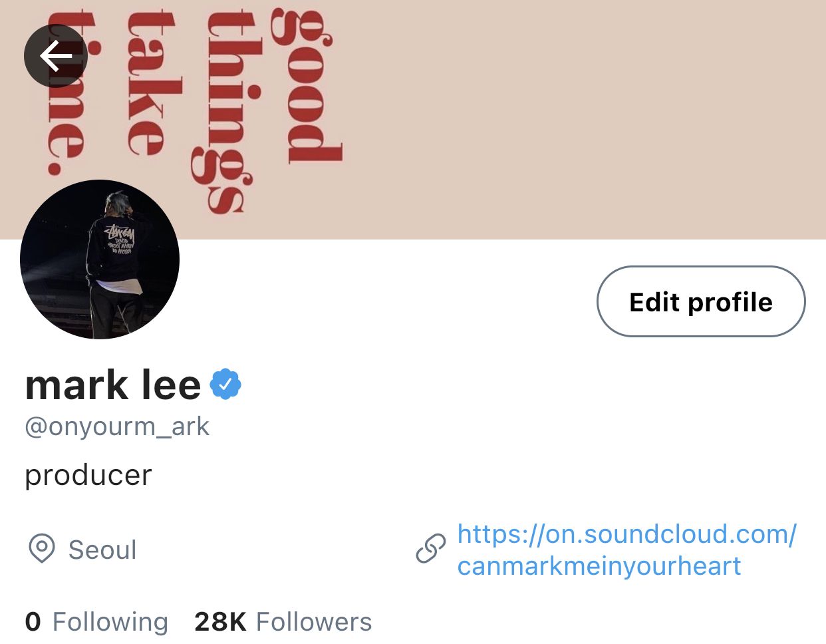Select the display name mark lee
The width and height of the screenshot is (826, 644).
tap(113, 385)
